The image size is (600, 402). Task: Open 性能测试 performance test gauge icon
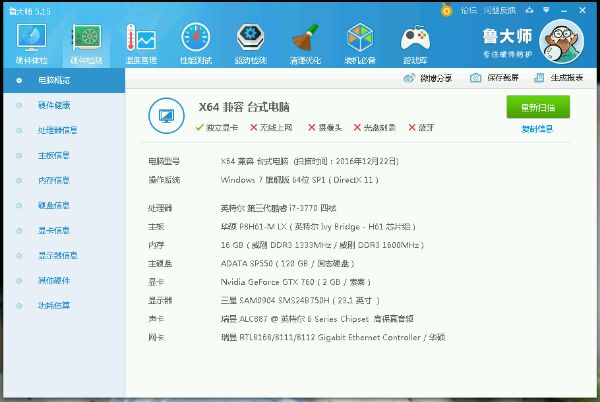click(196, 44)
